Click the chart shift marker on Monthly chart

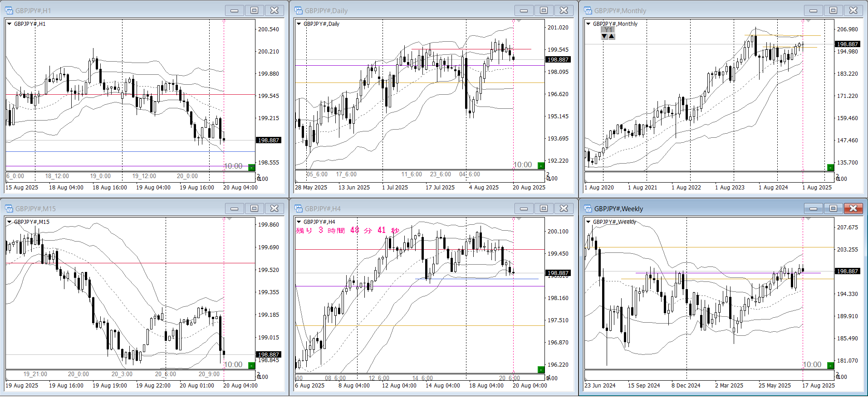(808, 21)
